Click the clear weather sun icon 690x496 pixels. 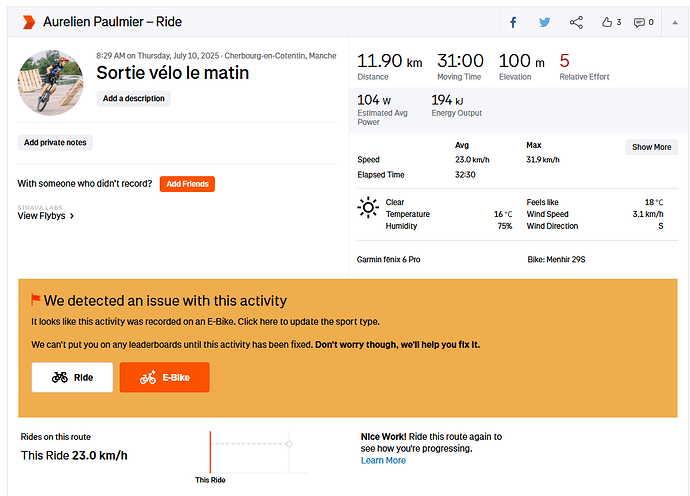(x=368, y=207)
